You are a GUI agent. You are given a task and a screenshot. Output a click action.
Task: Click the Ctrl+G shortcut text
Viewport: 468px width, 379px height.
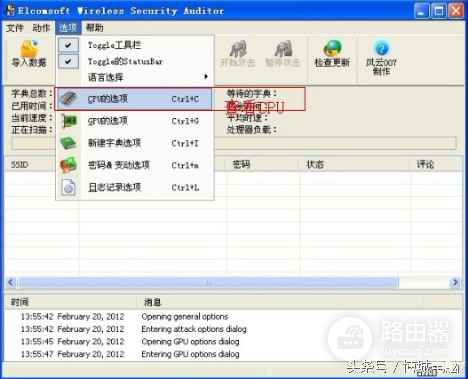click(x=185, y=121)
